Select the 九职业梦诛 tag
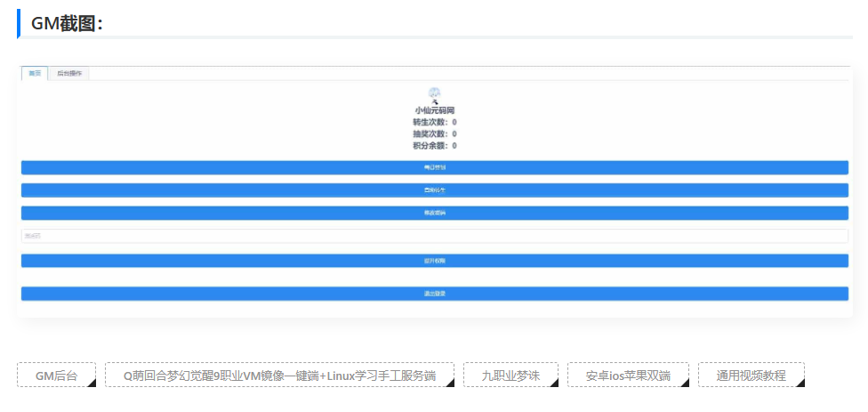This screenshot has height=412, width=868. 510,376
